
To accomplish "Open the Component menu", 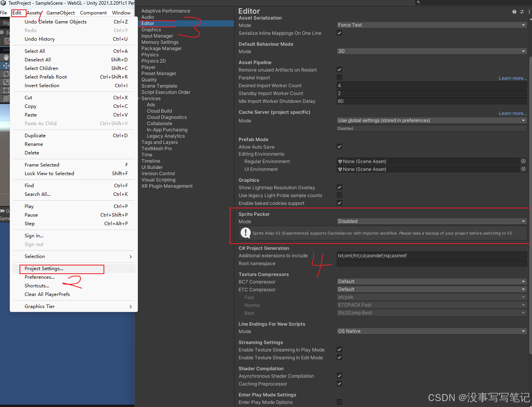I will [93, 13].
